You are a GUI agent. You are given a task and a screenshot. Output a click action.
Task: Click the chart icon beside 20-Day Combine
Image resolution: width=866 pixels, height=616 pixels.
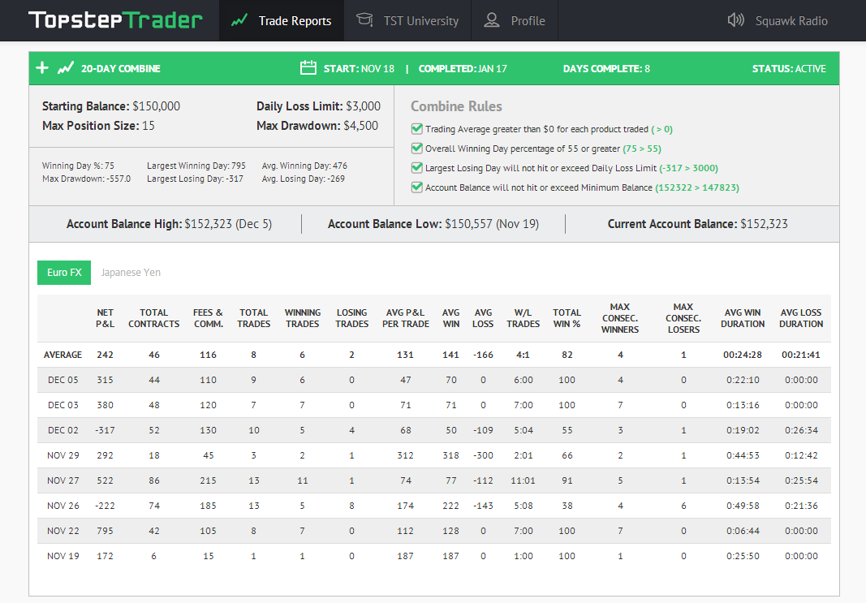[x=66, y=68]
